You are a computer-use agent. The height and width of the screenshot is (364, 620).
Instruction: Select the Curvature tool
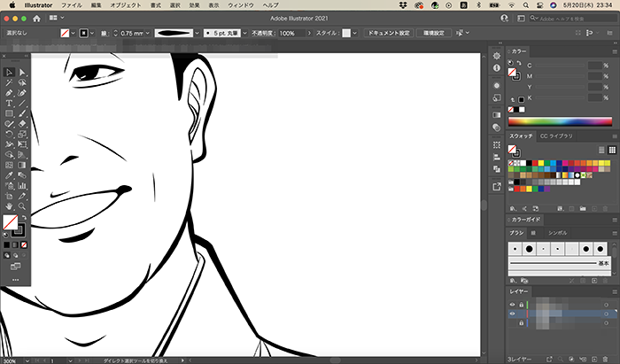(x=22, y=93)
